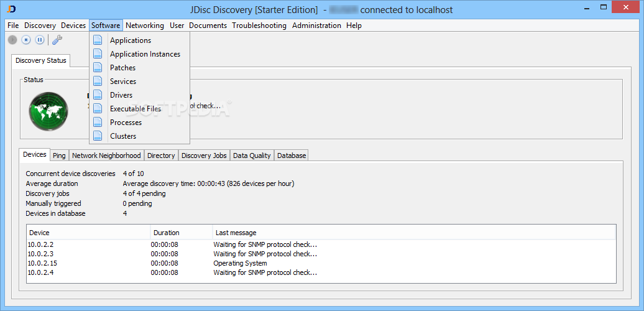Image resolution: width=644 pixels, height=311 pixels.
Task: Select Patches in the Software menu
Action: pos(139,67)
